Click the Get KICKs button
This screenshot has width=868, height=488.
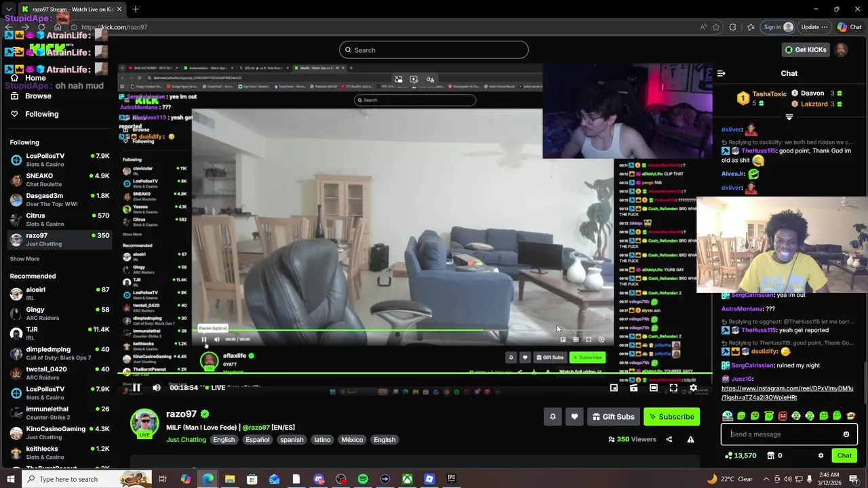[805, 49]
